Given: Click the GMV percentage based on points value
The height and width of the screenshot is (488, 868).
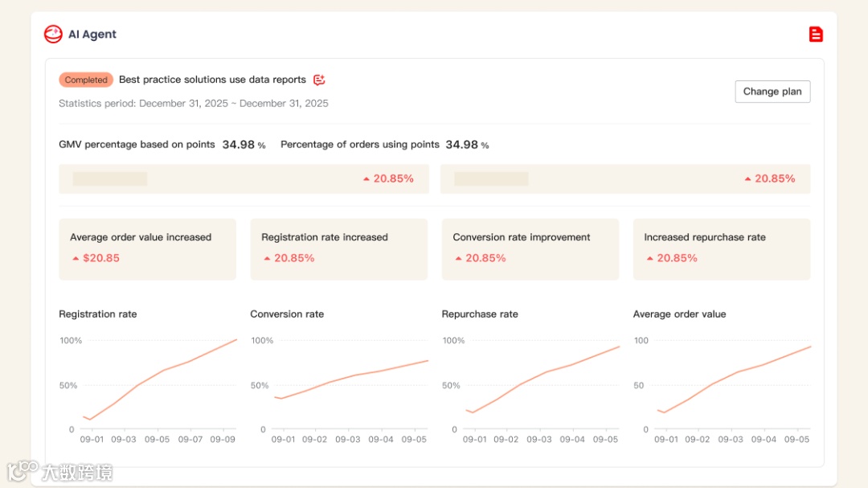Looking at the screenshot, I should point(239,145).
